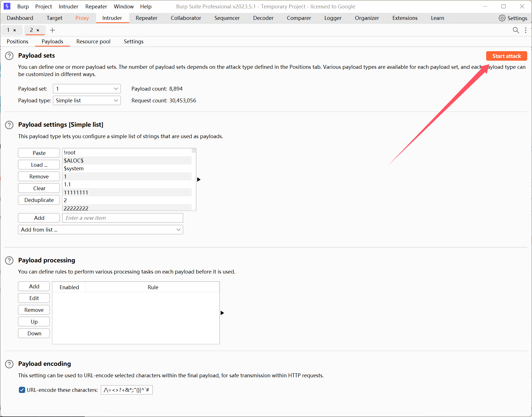Screen dimensions: 532x417
Task: Open the Repeater menu in menu bar
Action: pos(96,6)
